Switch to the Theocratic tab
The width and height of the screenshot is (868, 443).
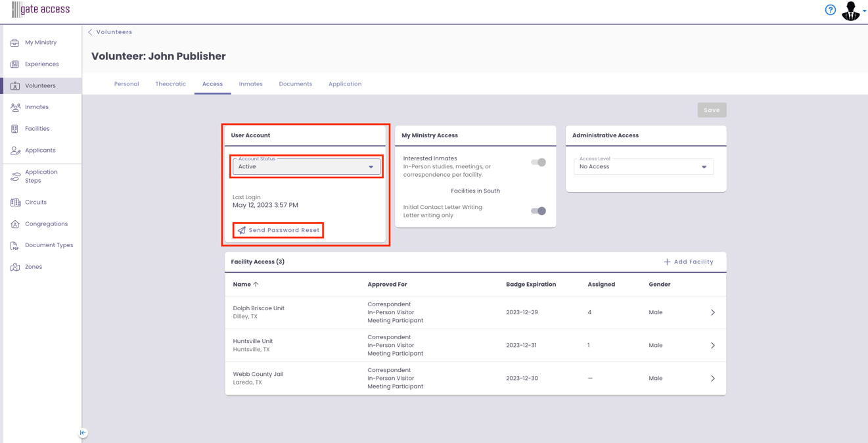pos(171,84)
